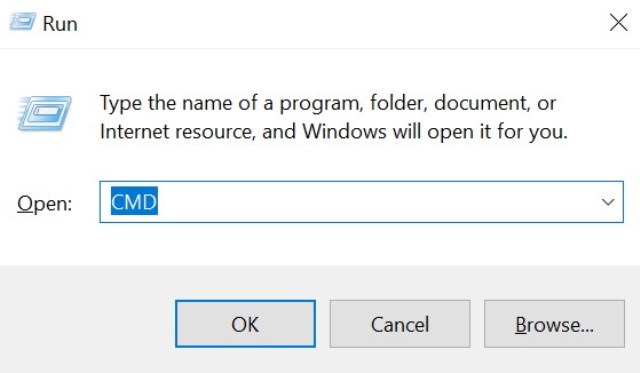Click the highlighted CMD text
The width and height of the screenshot is (640, 373).
pyautogui.click(x=134, y=202)
